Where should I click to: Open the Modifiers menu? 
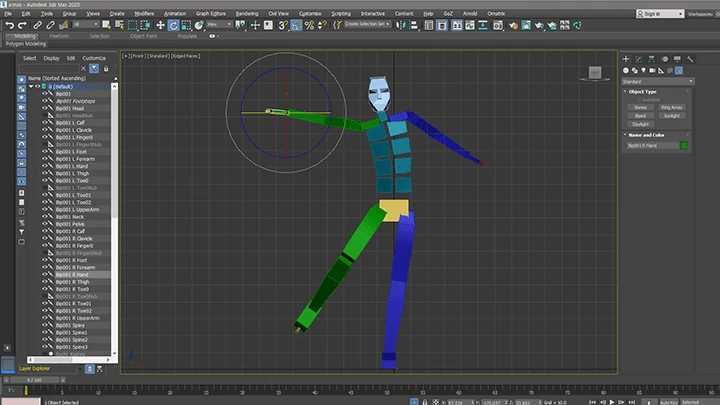click(144, 14)
